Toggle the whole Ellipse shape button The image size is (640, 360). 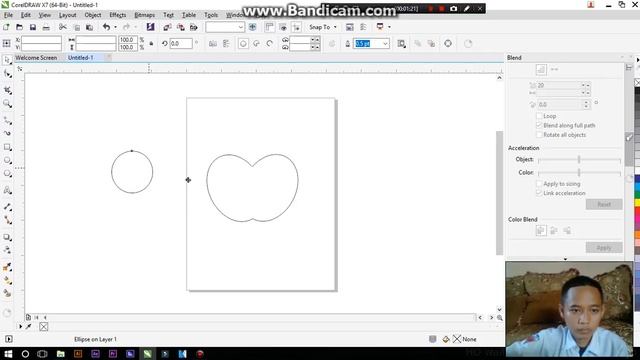click(243, 44)
